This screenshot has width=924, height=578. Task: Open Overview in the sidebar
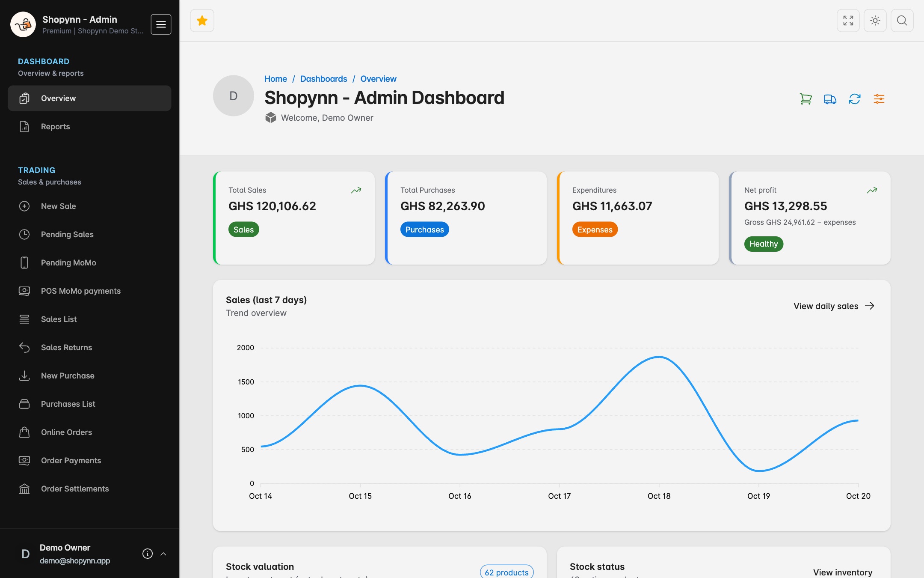89,98
